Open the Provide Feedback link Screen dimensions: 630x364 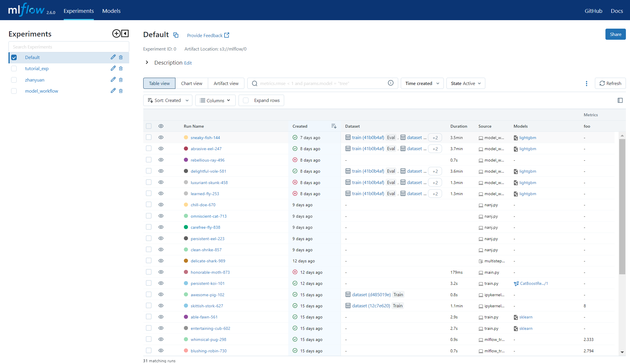[208, 35]
